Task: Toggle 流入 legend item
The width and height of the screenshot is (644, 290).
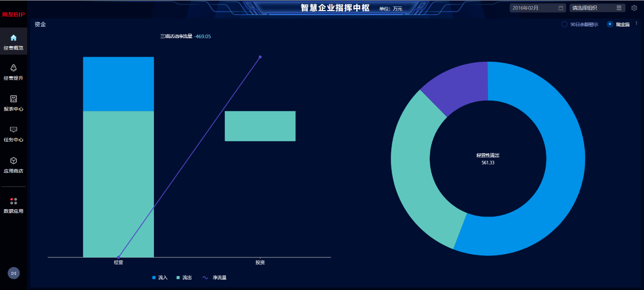Action: tap(160, 277)
